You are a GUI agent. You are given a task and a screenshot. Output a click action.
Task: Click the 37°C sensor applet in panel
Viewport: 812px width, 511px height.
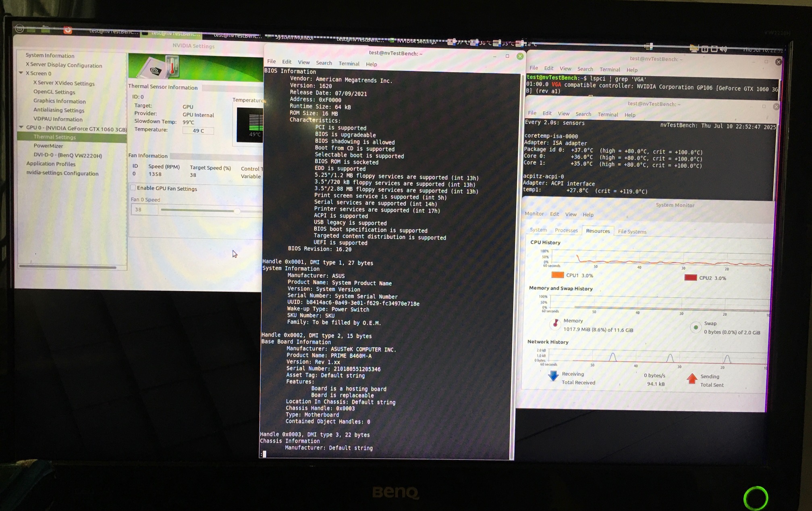click(458, 42)
